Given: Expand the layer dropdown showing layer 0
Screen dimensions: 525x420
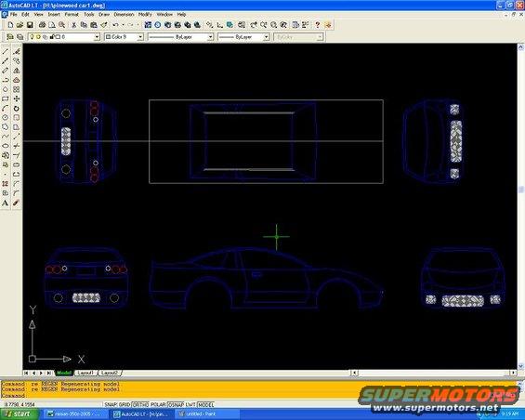Looking at the screenshot, I should 97,37.
